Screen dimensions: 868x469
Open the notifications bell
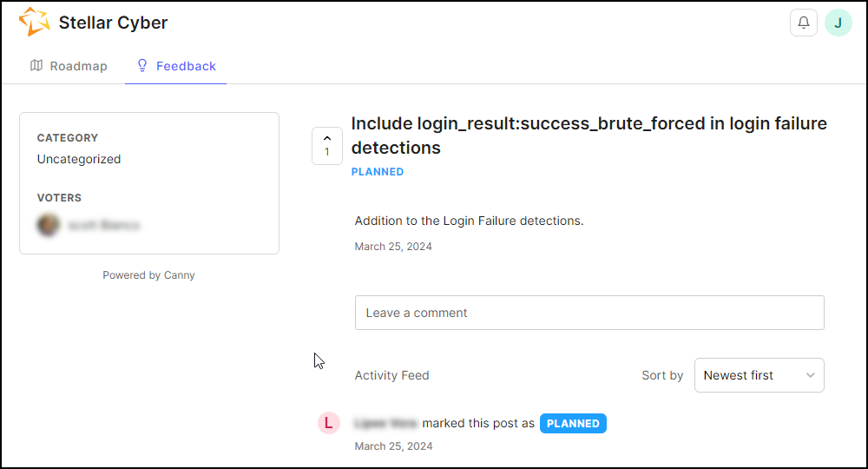803,23
